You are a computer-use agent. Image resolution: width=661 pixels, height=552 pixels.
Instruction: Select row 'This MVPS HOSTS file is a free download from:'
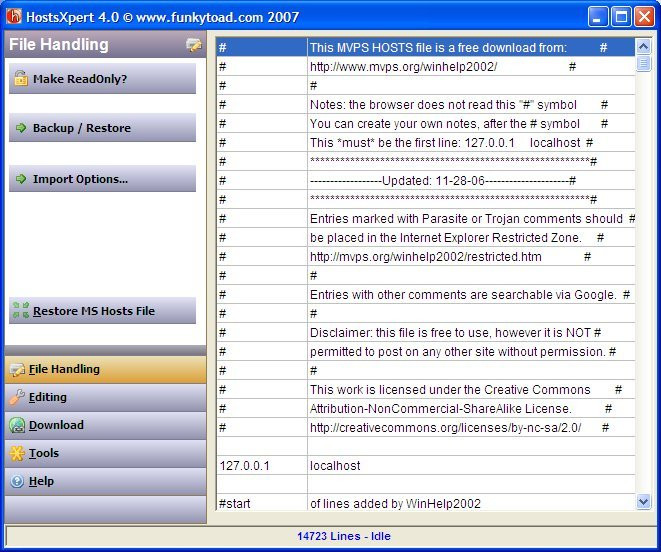pyautogui.click(x=426, y=47)
